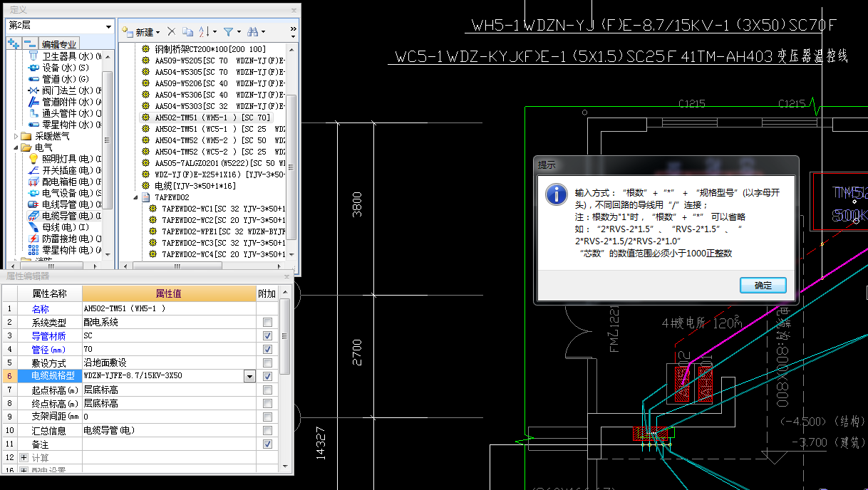Toggle 附加 checkbox for 终点标高
The image size is (868, 490).
pyautogui.click(x=267, y=404)
